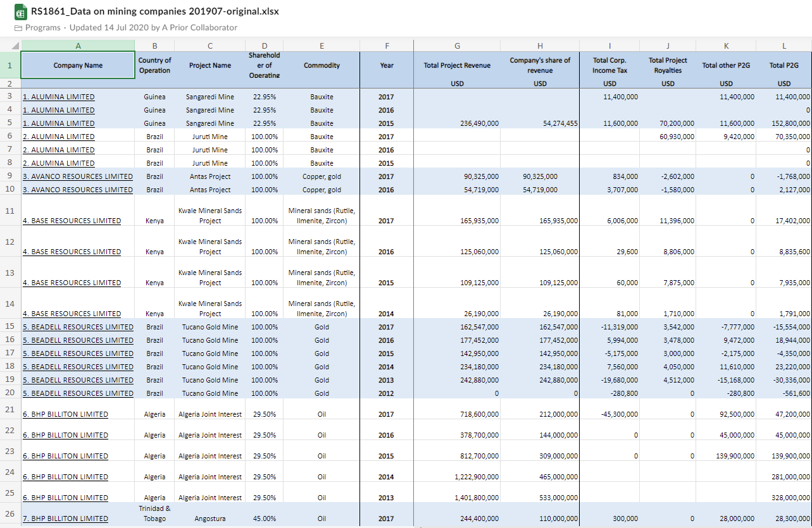The image size is (812, 528).
Task: Select row 11 header
Action: 10,211
